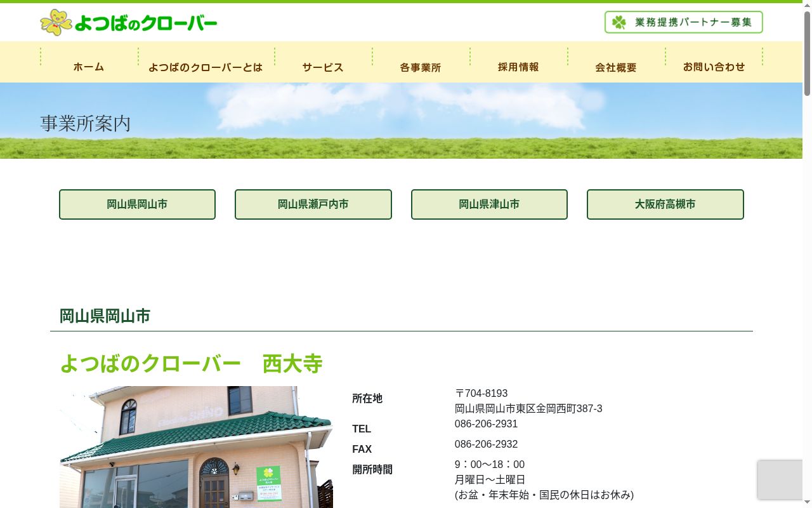Jump to 岡山県瀬戸内市 offices

pyautogui.click(x=313, y=204)
